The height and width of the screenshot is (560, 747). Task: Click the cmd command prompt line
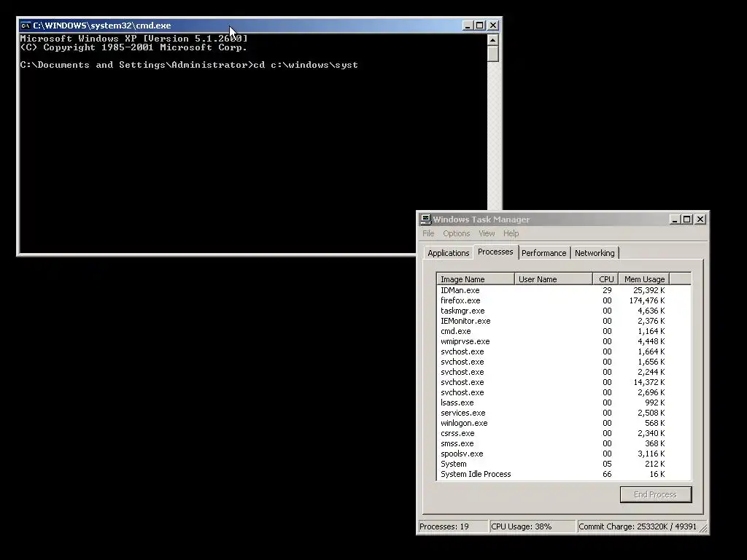[189, 65]
